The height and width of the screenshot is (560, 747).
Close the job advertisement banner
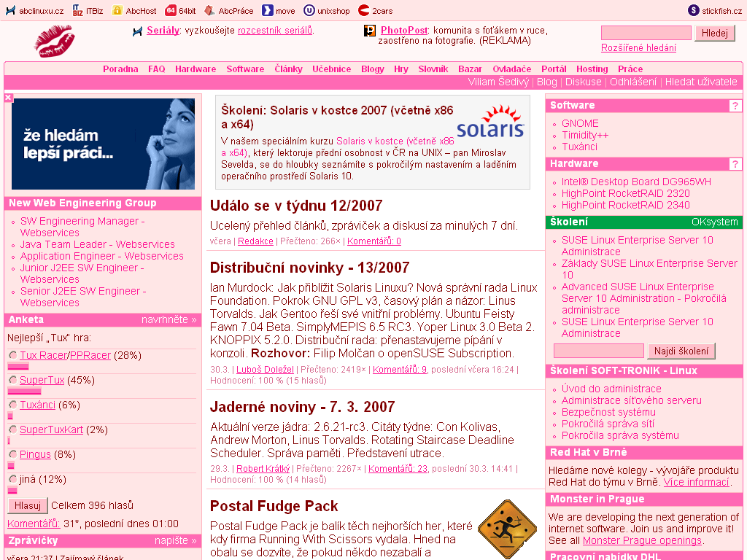[x=8, y=98]
